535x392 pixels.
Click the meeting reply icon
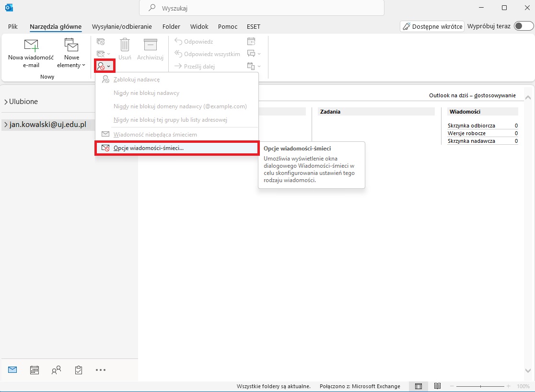(251, 42)
